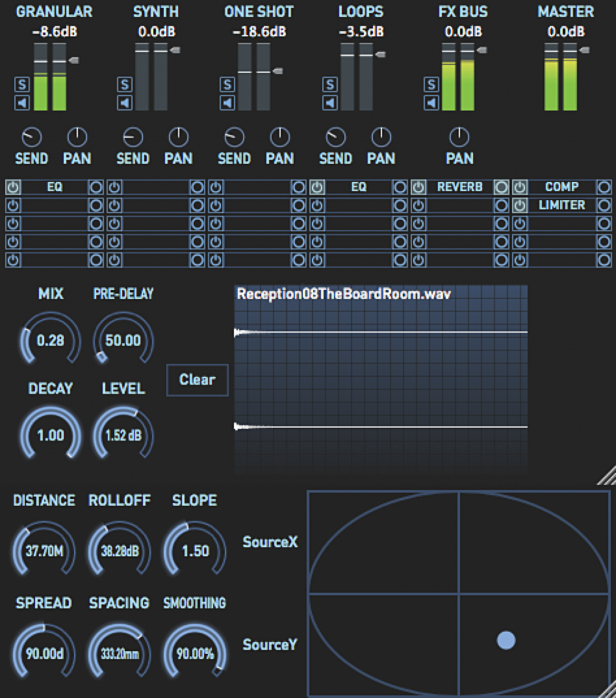The width and height of the screenshot is (616, 698).
Task: Open the LIMITER insert slot
Action: 562,205
